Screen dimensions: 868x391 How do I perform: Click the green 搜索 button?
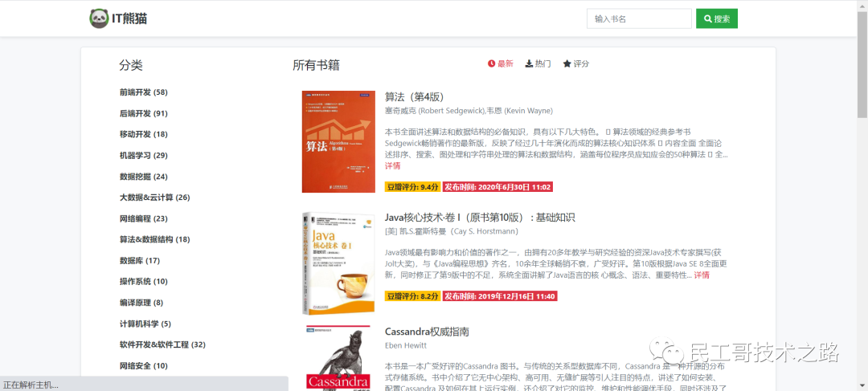[716, 18]
